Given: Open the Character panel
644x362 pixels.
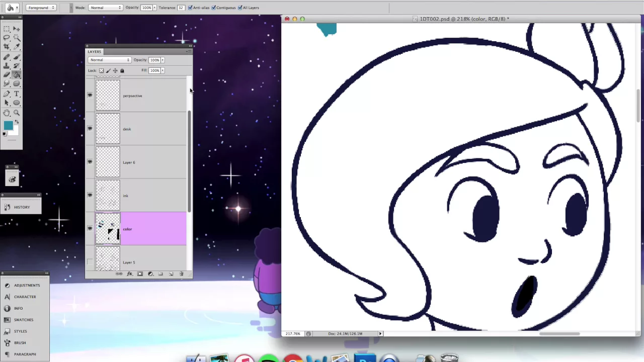Looking at the screenshot, I should coord(25,297).
